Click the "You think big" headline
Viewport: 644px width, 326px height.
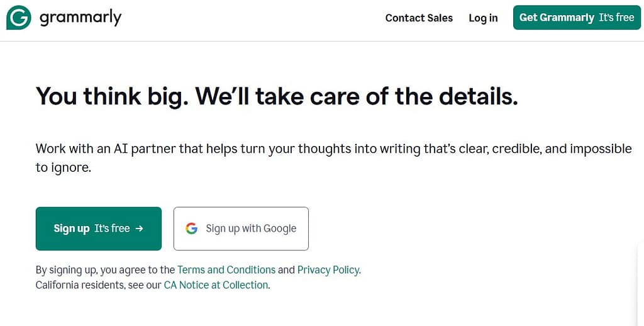pos(277,96)
